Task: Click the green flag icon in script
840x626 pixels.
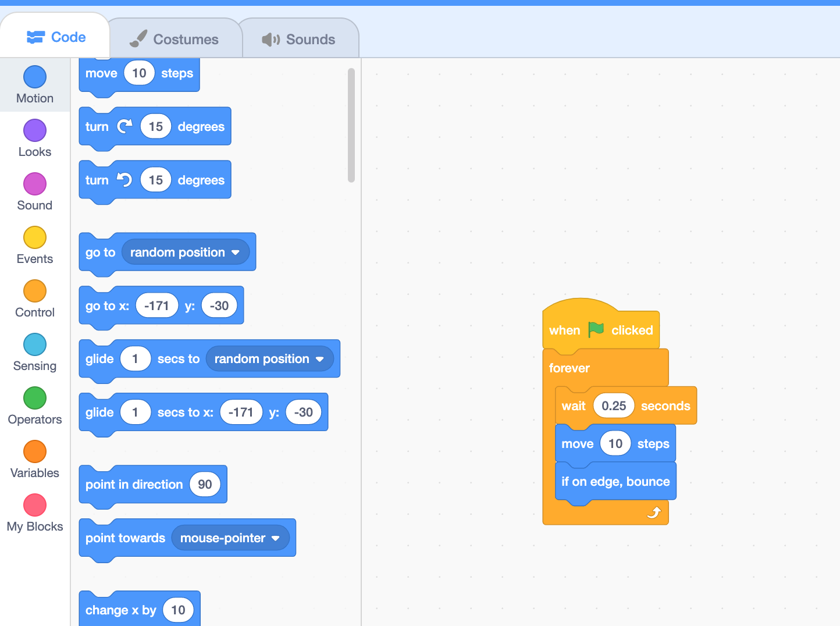Action: [x=596, y=330]
